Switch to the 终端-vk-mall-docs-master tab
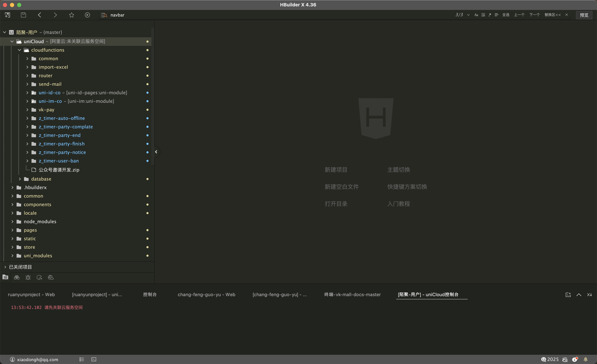Viewport: 597px width, 364px height. [352, 295]
